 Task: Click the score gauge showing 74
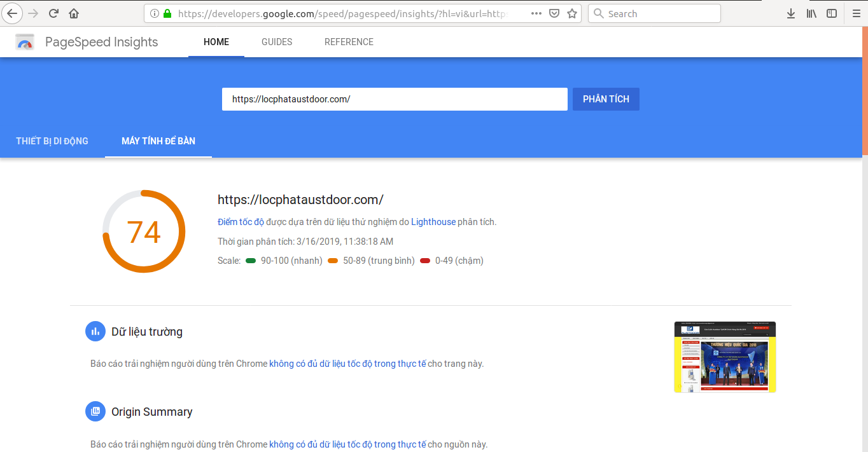pyautogui.click(x=144, y=231)
